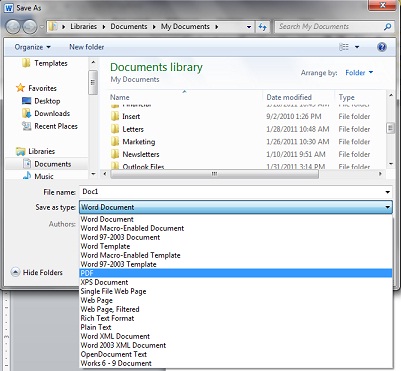Click the Letters folder icon

tap(115, 129)
